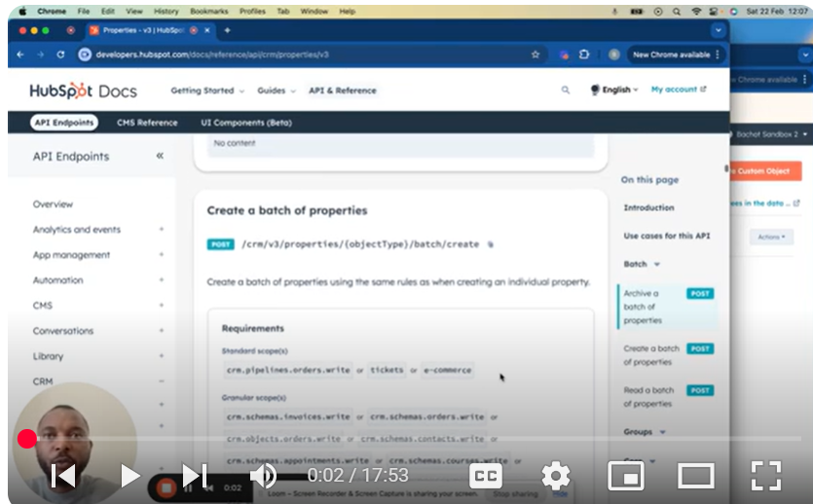
Task: Expand Library section
Action: [162, 356]
